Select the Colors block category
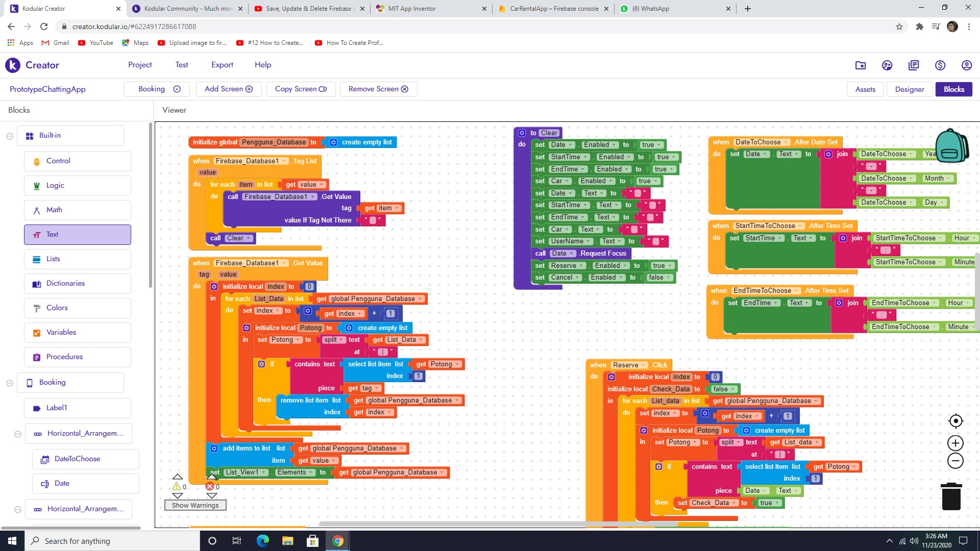The image size is (980, 551). (x=57, y=308)
